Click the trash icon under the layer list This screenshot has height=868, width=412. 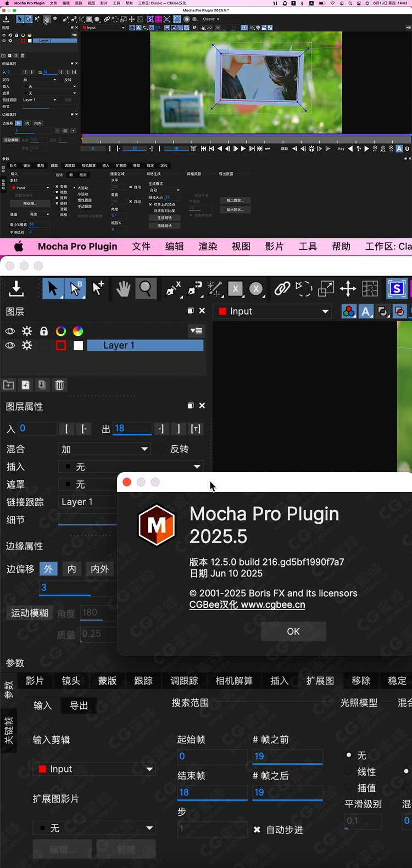pyautogui.click(x=59, y=385)
